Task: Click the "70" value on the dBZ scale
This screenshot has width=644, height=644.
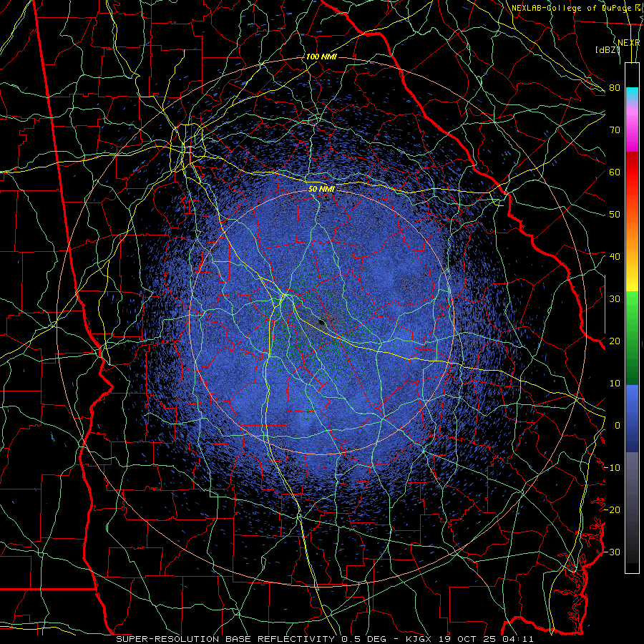Action: tap(615, 130)
